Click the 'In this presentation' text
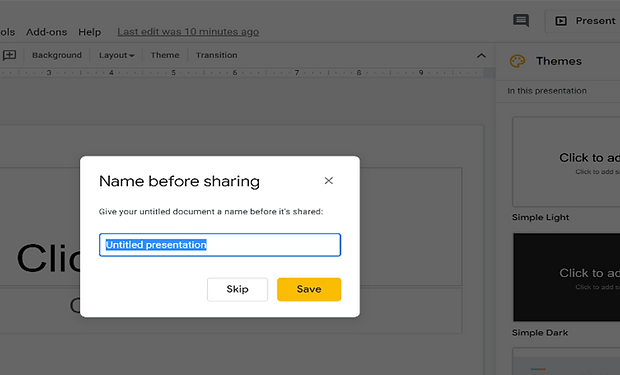 pyautogui.click(x=547, y=91)
